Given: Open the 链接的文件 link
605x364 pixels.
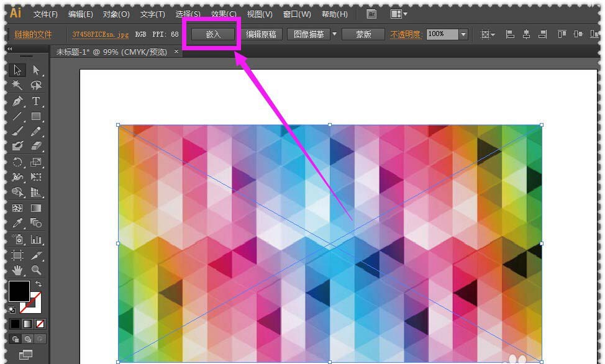Looking at the screenshot, I should pyautogui.click(x=33, y=34).
